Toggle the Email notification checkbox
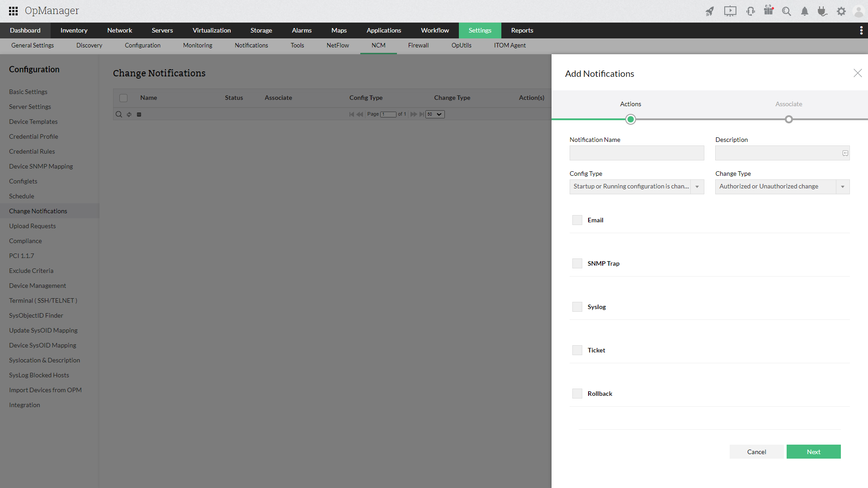This screenshot has height=488, width=868. tap(576, 220)
